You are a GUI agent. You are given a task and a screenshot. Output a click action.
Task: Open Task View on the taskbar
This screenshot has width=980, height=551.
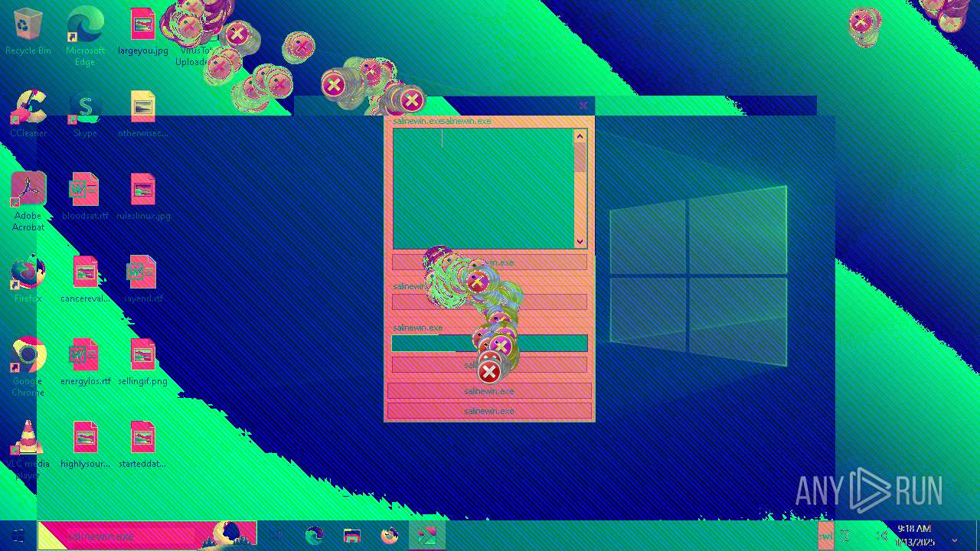coord(276,536)
